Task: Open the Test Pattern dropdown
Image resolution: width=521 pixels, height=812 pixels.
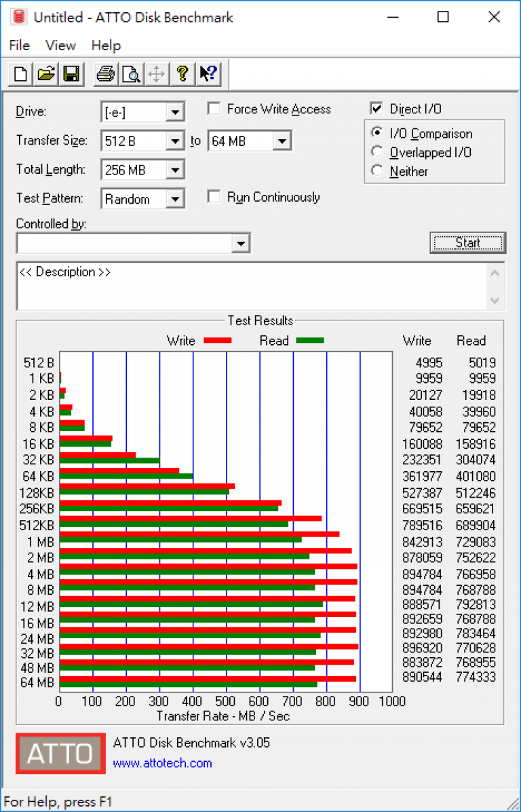Action: tap(176, 200)
